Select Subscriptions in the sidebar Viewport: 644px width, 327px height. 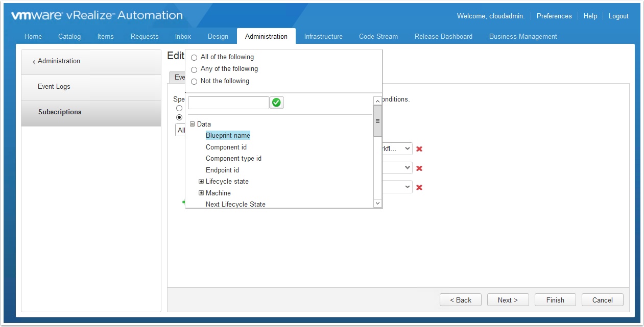click(91, 113)
